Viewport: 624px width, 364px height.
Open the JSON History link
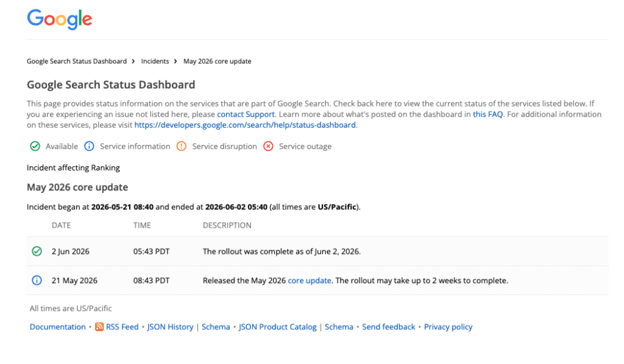[171, 327]
